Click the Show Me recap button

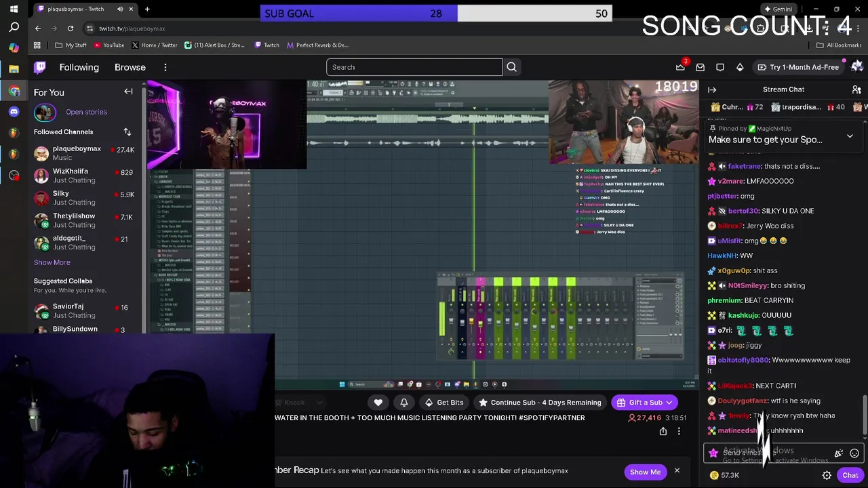point(645,472)
